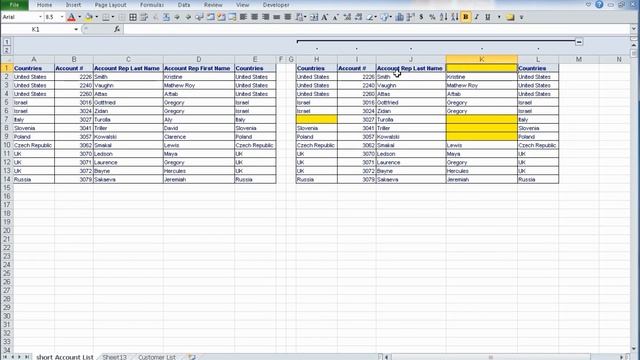
Task: Select row 15 header
Action: click(6, 188)
